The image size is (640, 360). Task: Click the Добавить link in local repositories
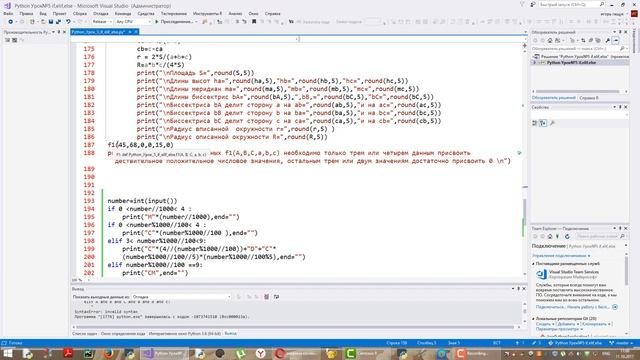pos(566,324)
